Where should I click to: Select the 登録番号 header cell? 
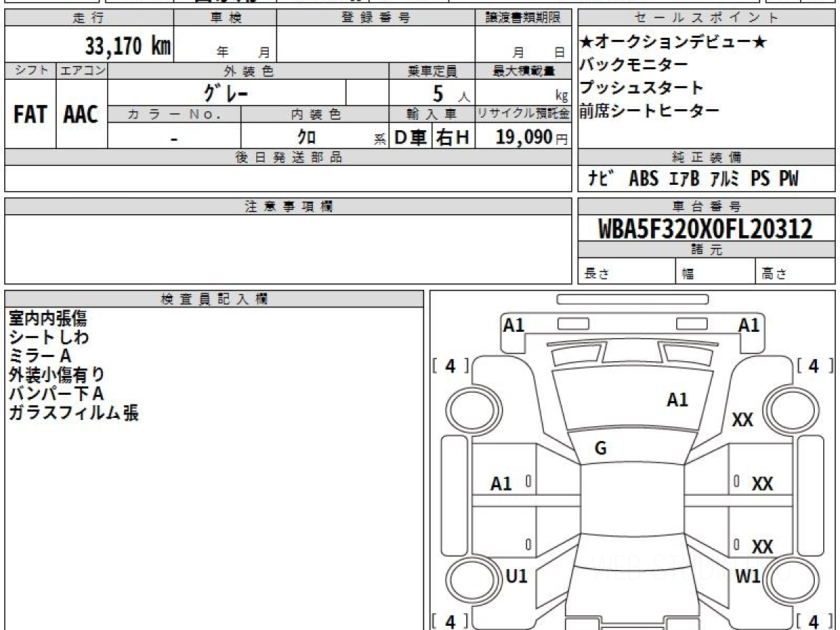click(375, 18)
